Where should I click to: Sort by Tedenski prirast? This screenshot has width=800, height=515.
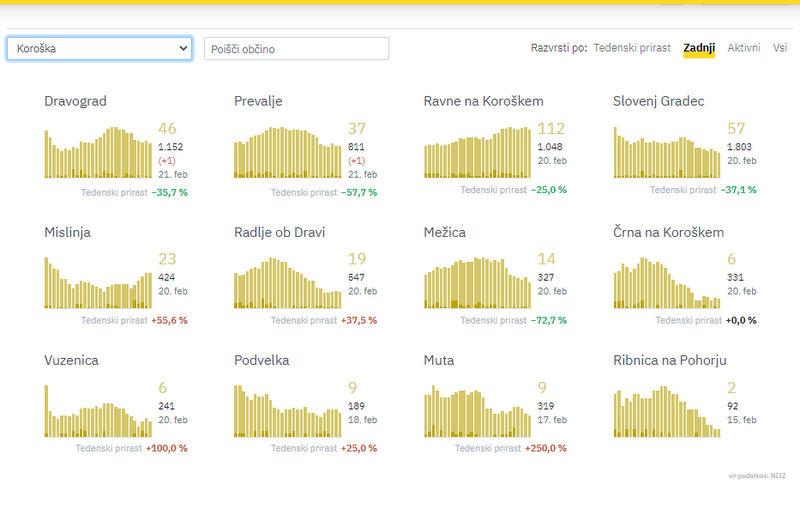(x=633, y=48)
